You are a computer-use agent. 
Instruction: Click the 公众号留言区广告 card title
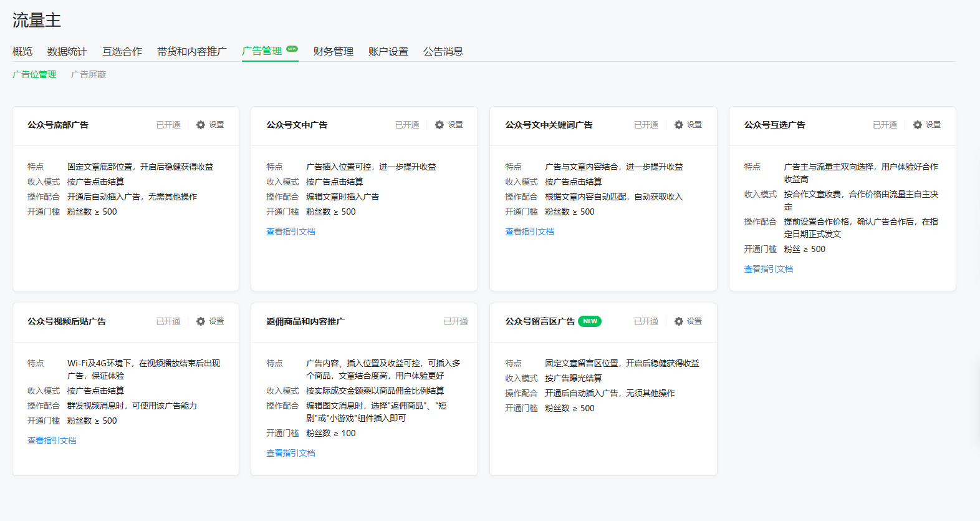point(540,321)
